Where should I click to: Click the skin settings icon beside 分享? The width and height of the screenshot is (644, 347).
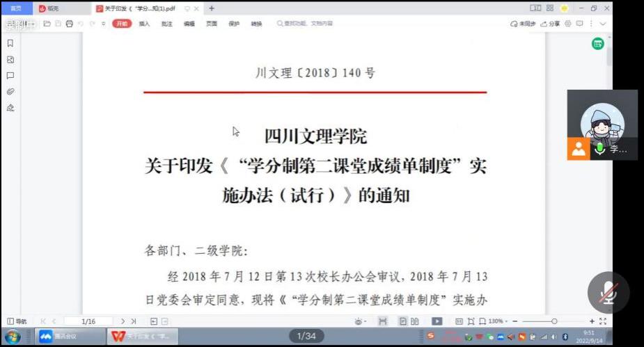pos(568,24)
